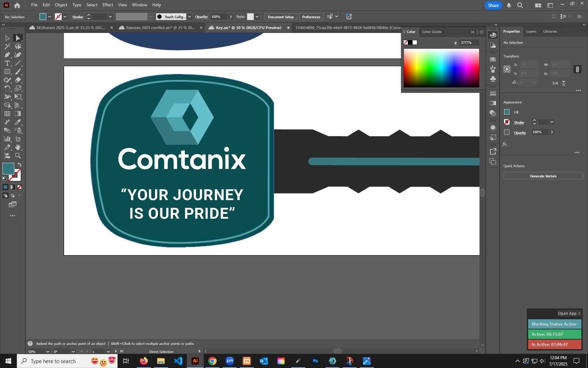Select the Direct Selection tool

[18, 38]
